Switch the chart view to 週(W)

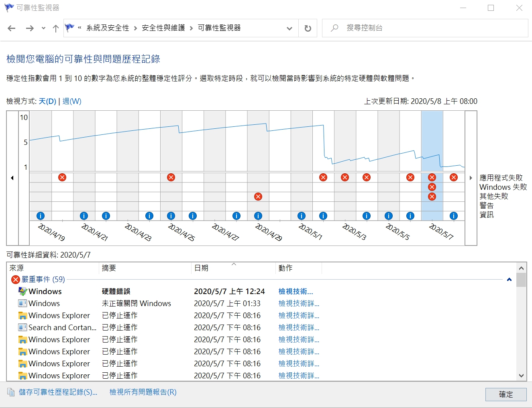click(72, 101)
